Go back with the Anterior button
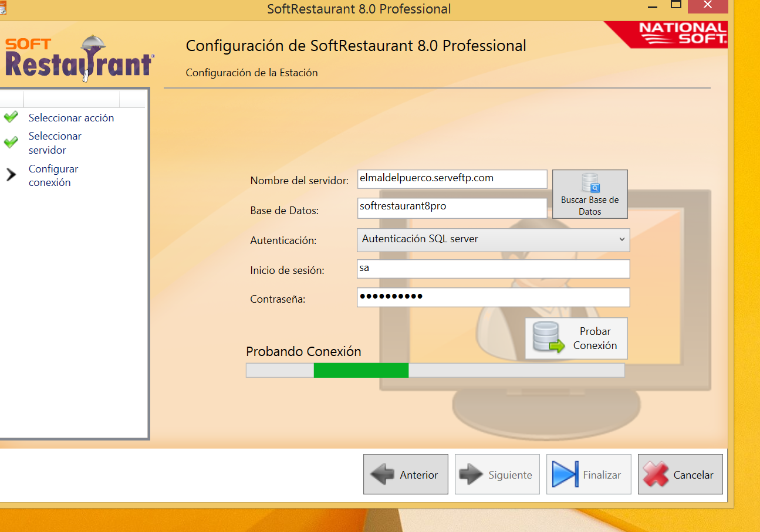The image size is (760, 532). pos(406,475)
